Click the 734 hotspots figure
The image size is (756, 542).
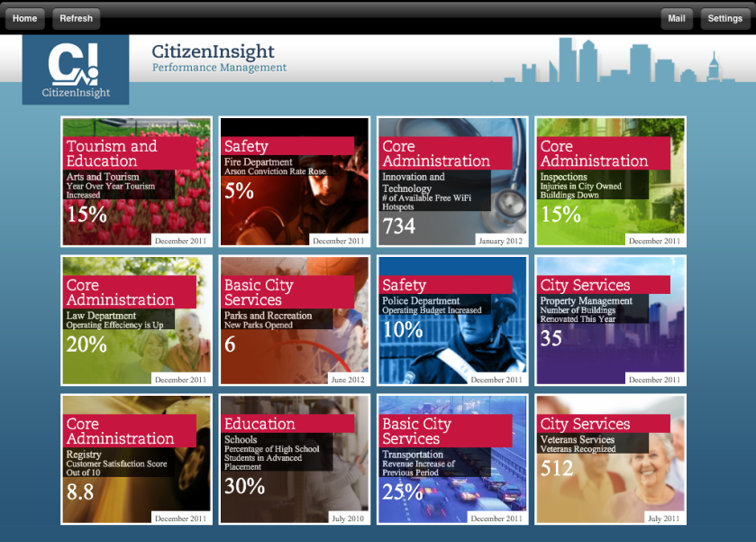coord(399,226)
